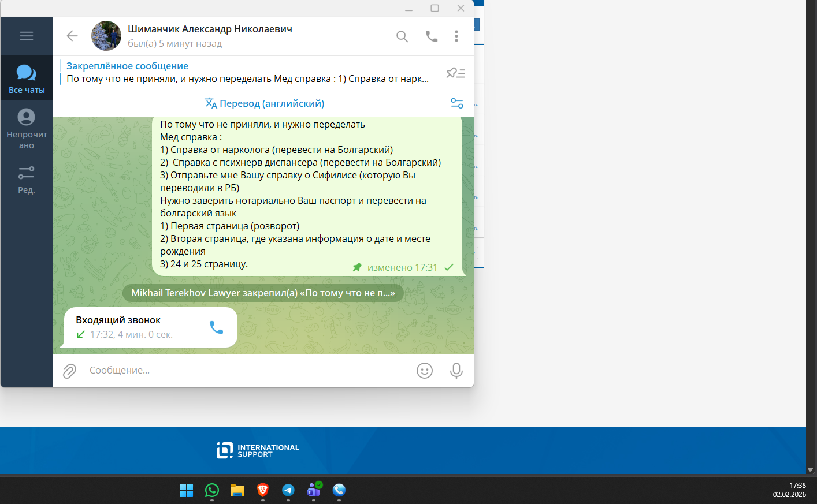Focus the Сообщение... message input field
Screen dimensions: 817x504
pyautogui.click(x=247, y=371)
